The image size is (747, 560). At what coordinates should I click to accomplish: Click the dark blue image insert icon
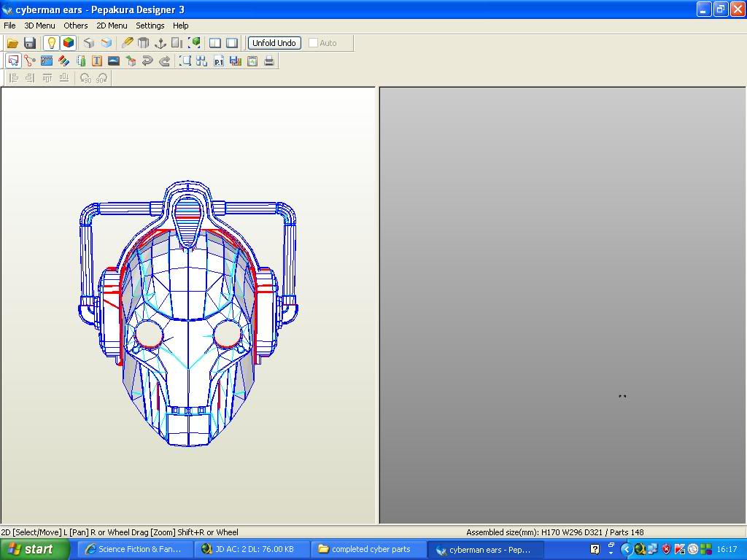(114, 61)
